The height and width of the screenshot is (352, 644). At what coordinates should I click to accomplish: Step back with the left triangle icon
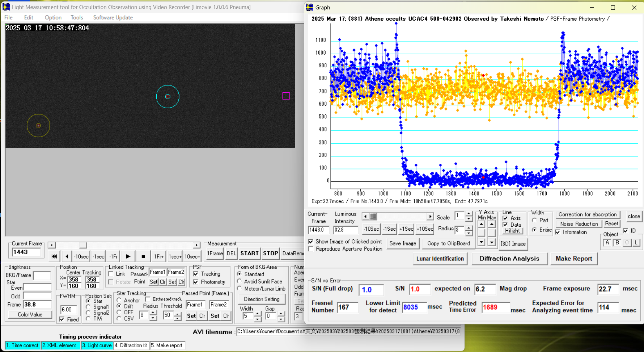67,256
